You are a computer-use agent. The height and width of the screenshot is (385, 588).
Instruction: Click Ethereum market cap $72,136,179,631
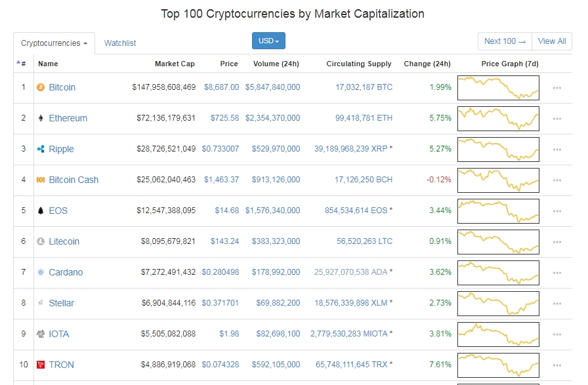(166, 118)
